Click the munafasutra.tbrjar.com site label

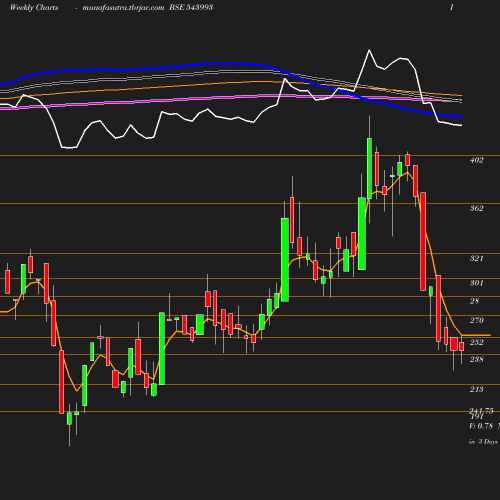click(x=123, y=7)
